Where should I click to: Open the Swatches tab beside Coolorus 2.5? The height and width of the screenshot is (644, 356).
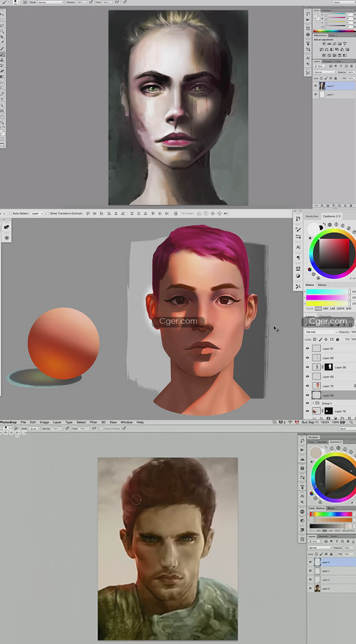click(x=312, y=216)
